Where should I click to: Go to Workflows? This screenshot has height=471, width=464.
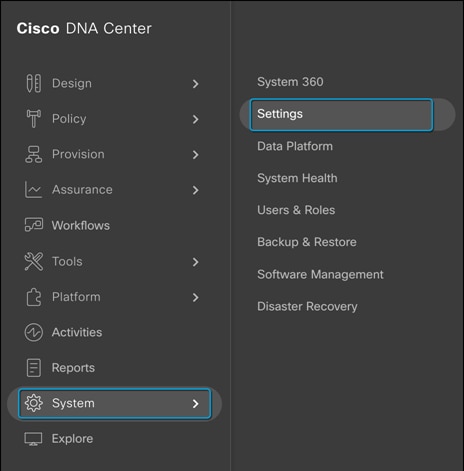(81, 225)
